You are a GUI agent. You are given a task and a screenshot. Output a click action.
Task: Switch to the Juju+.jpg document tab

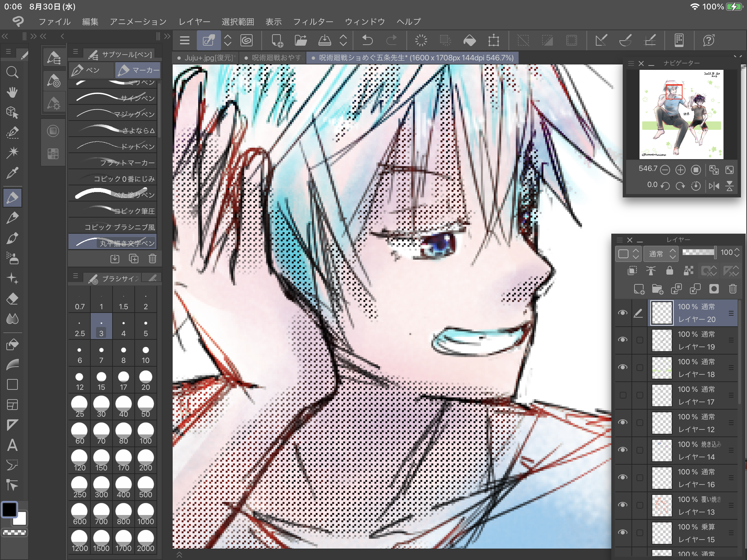[x=207, y=58]
